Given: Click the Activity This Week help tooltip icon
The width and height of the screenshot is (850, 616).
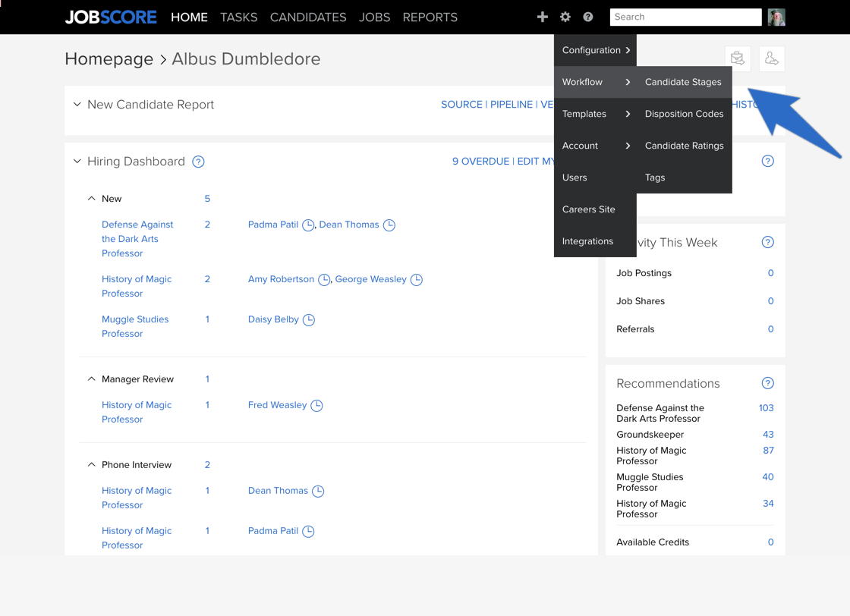Looking at the screenshot, I should point(767,242).
